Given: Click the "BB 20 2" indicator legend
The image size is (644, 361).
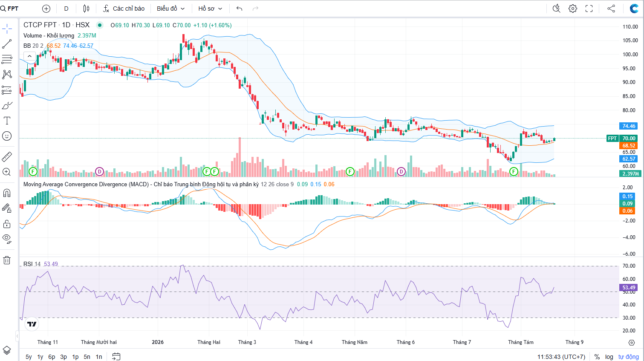Looking at the screenshot, I should coord(33,46).
